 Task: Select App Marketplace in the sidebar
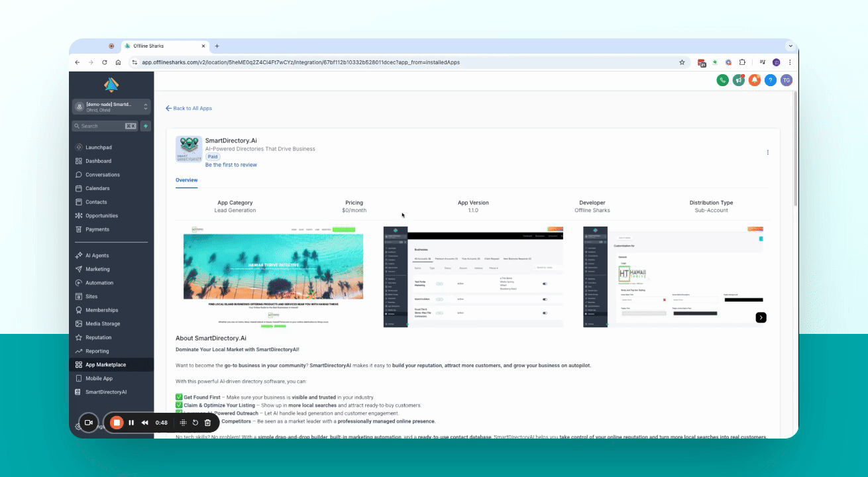point(111,364)
